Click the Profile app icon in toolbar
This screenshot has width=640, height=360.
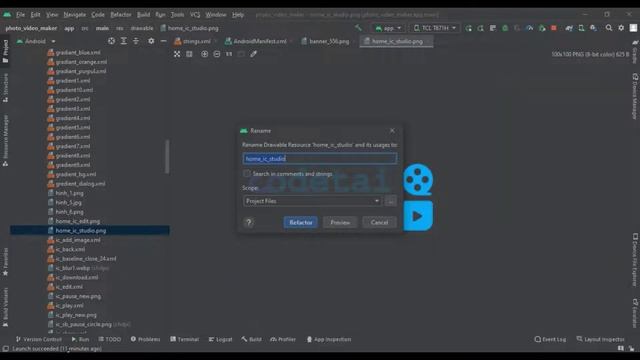[529, 28]
